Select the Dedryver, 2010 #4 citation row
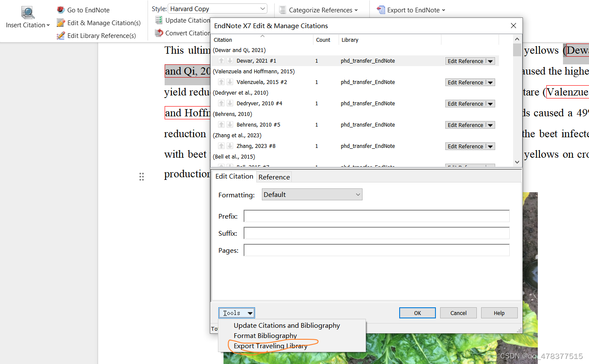Screen dimensions: 589x364 click(x=355, y=103)
